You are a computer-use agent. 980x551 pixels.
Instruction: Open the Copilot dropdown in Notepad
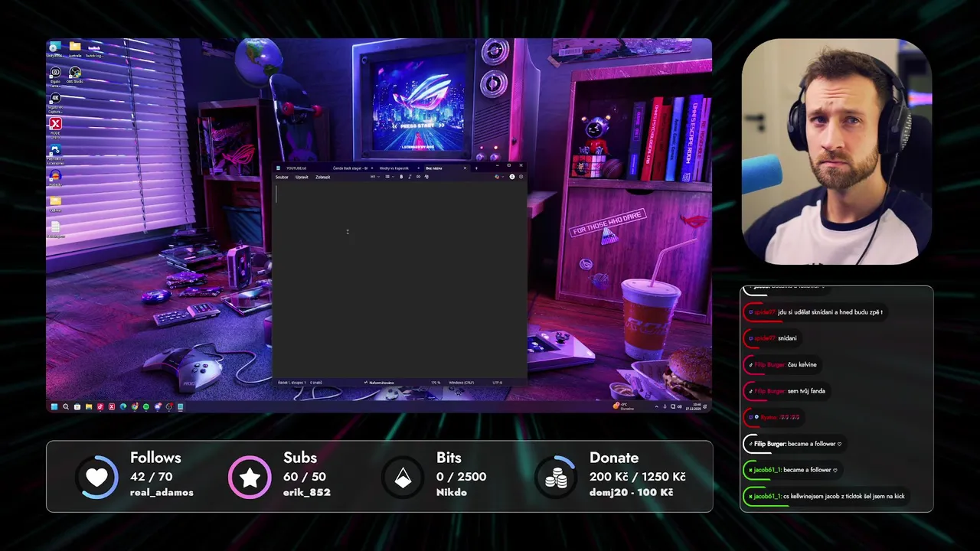(x=498, y=177)
